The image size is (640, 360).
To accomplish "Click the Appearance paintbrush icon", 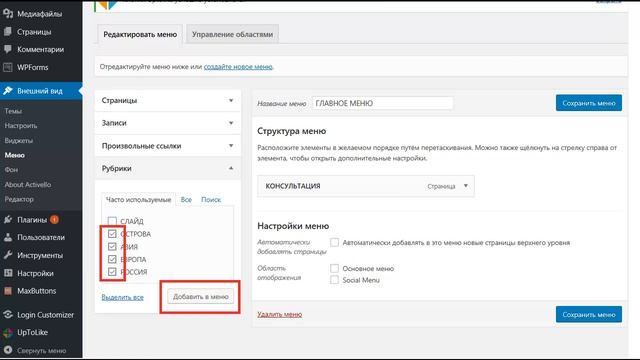I will 8,91.
